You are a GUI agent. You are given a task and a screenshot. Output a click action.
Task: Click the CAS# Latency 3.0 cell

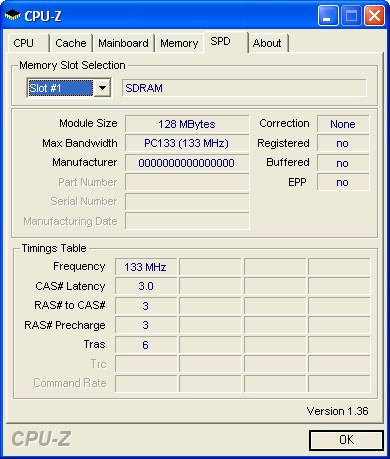click(x=146, y=286)
